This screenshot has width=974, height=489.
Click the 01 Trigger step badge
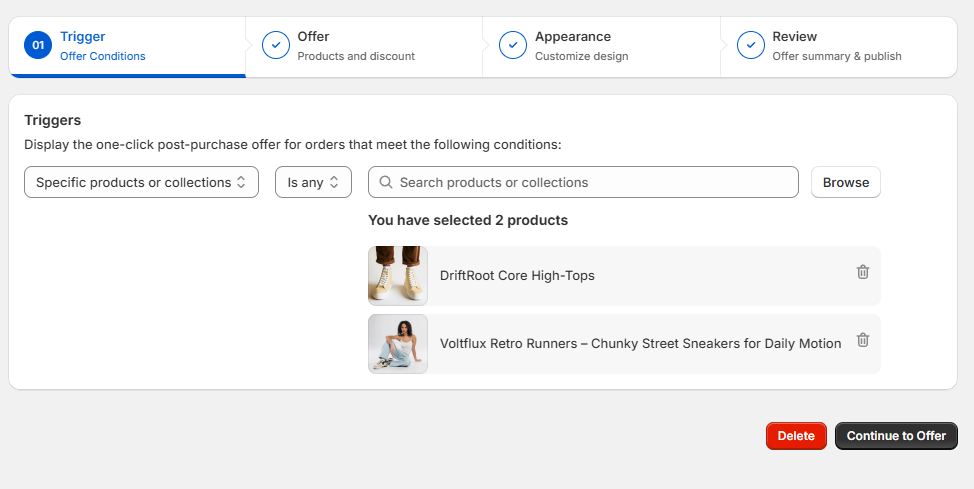pos(38,45)
